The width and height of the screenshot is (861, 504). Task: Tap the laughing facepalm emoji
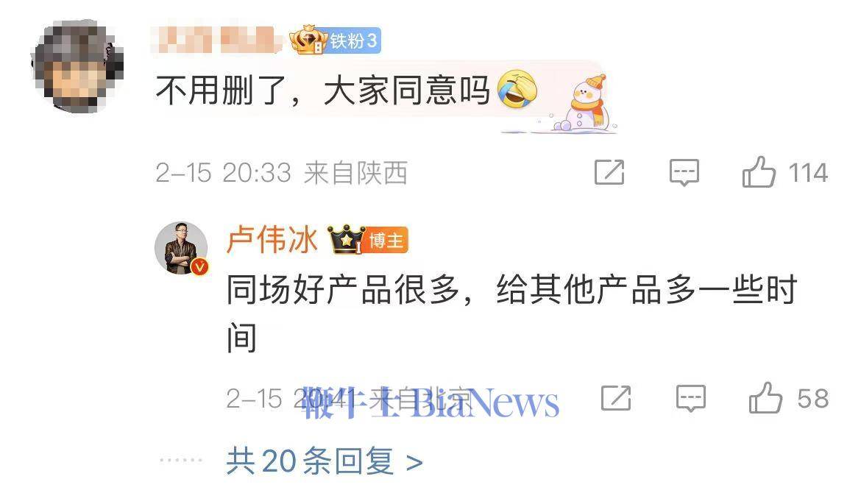pos(517,90)
